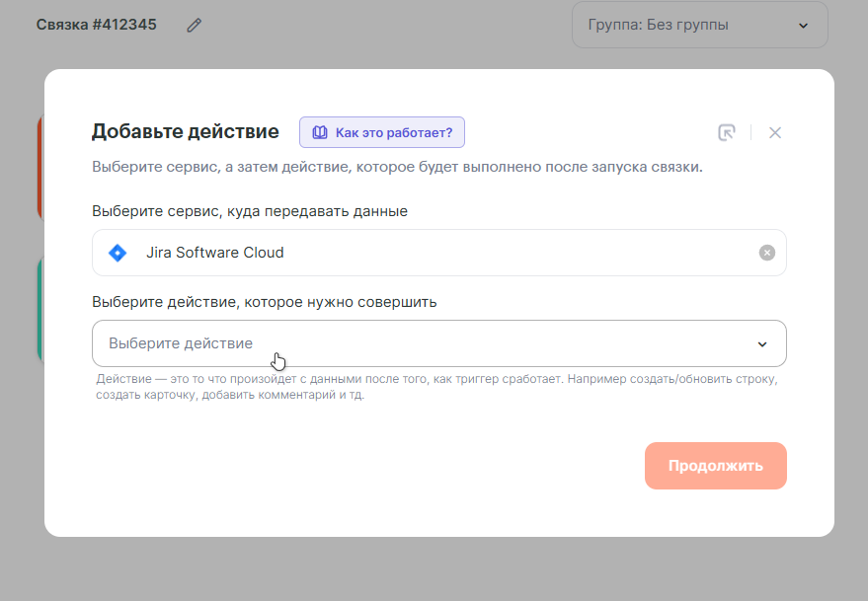
Task: Open the Как это работает? help link
Action: point(382,132)
